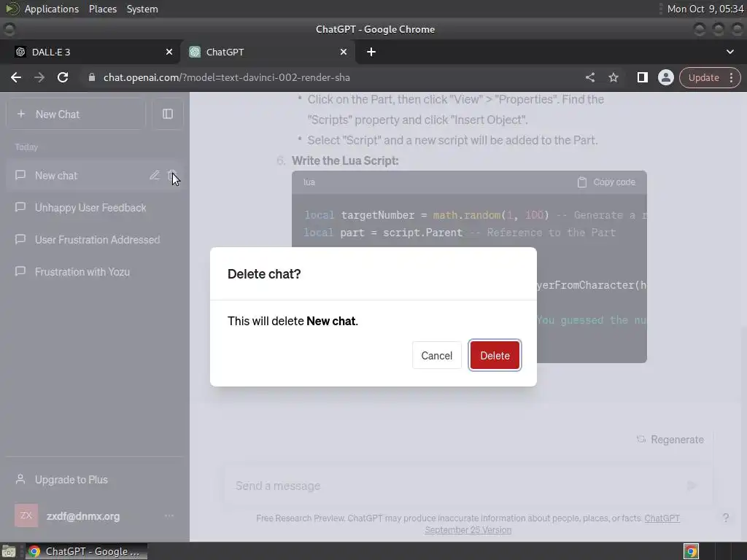Click the plus icon beside New Chat
747x560 pixels.
pyautogui.click(x=21, y=114)
